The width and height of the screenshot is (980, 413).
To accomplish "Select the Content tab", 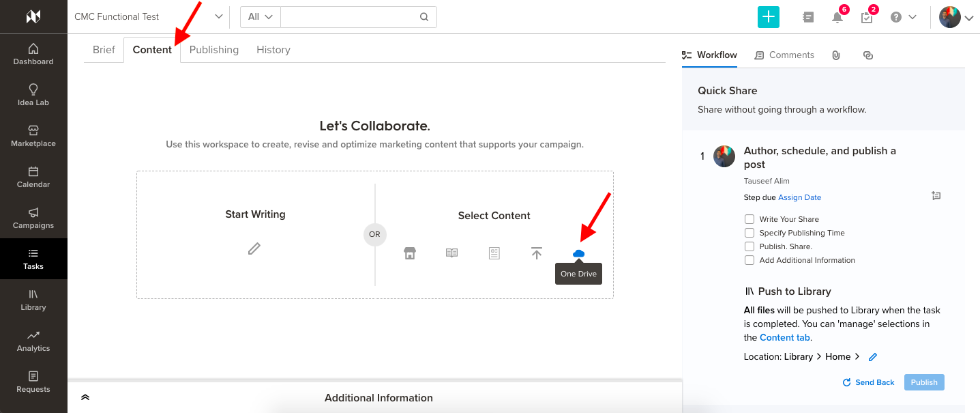I will pos(152,50).
